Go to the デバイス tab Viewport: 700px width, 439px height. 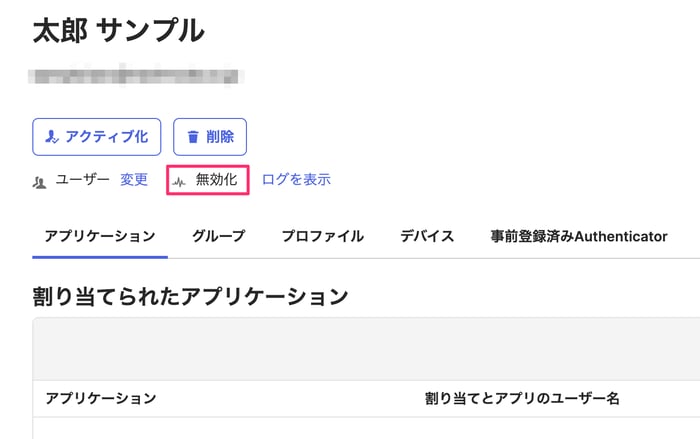427,236
